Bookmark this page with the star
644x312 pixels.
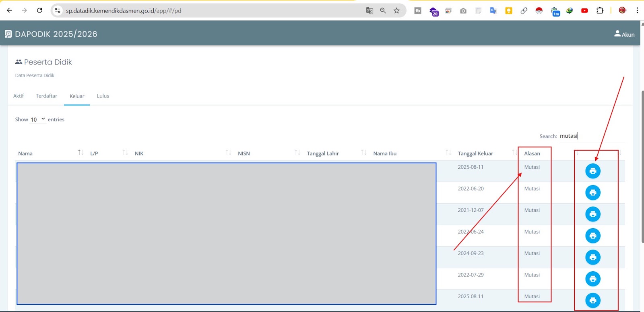(x=397, y=10)
